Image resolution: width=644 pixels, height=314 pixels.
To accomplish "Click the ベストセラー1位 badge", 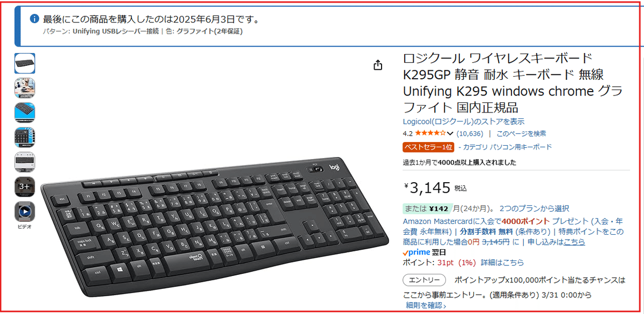I will click(x=428, y=147).
